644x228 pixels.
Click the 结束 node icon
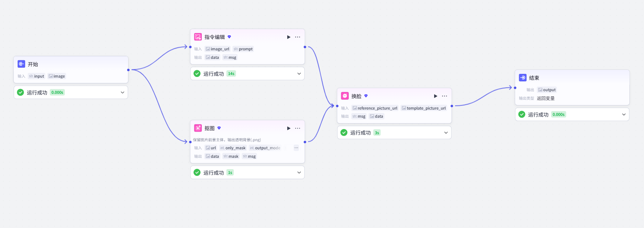pos(522,78)
